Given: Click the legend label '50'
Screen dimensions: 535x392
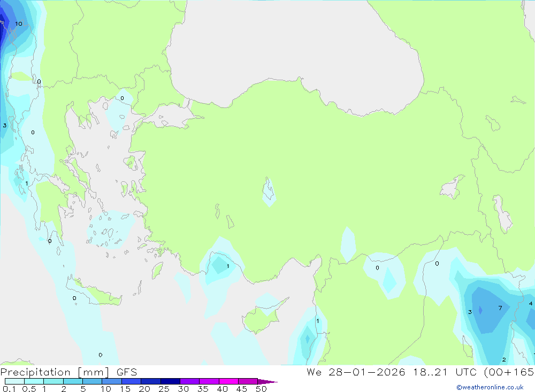Looking at the screenshot, I should [261, 389].
